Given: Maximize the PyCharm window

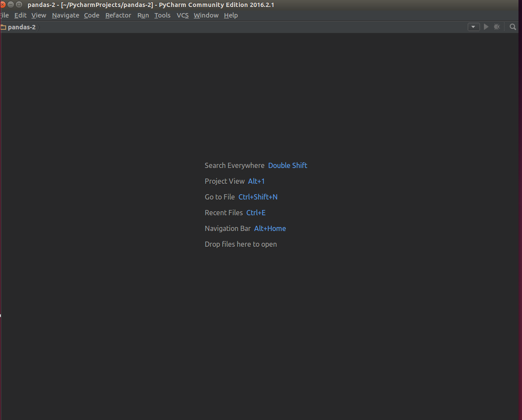Looking at the screenshot, I should point(19,5).
